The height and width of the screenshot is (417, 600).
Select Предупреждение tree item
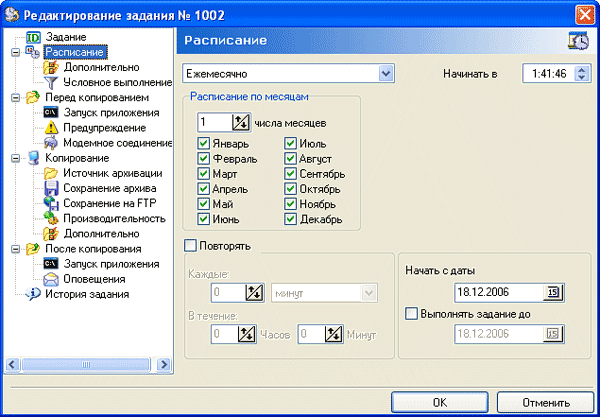point(104,128)
